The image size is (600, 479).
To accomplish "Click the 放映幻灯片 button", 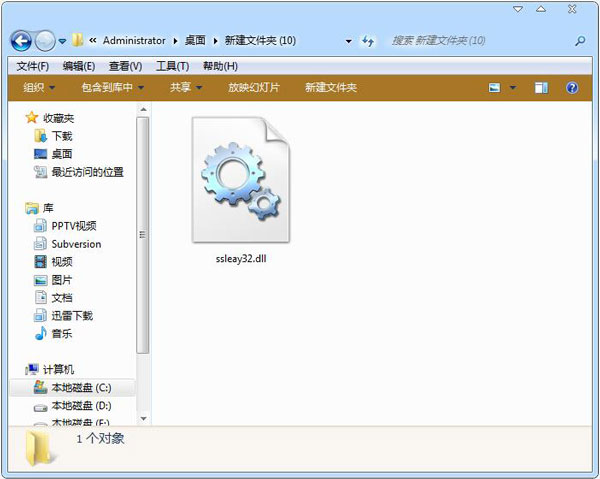I will [x=254, y=88].
